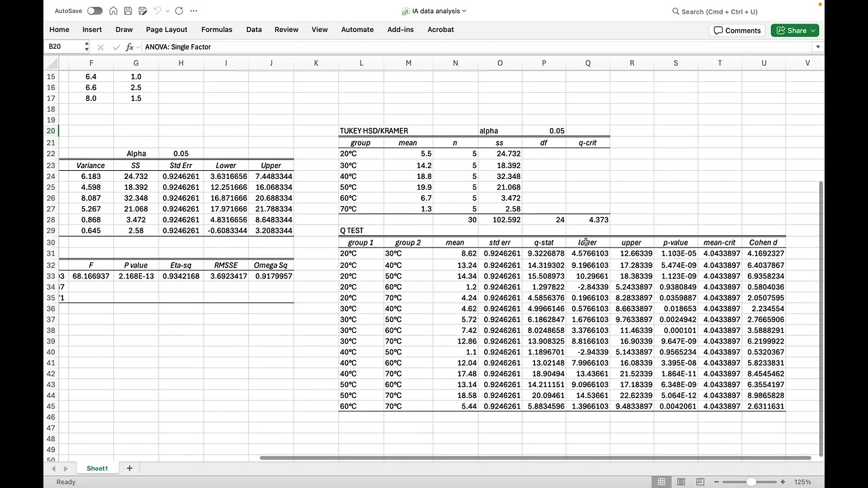Click the df value 24 cell
868x488 pixels.
(x=544, y=220)
